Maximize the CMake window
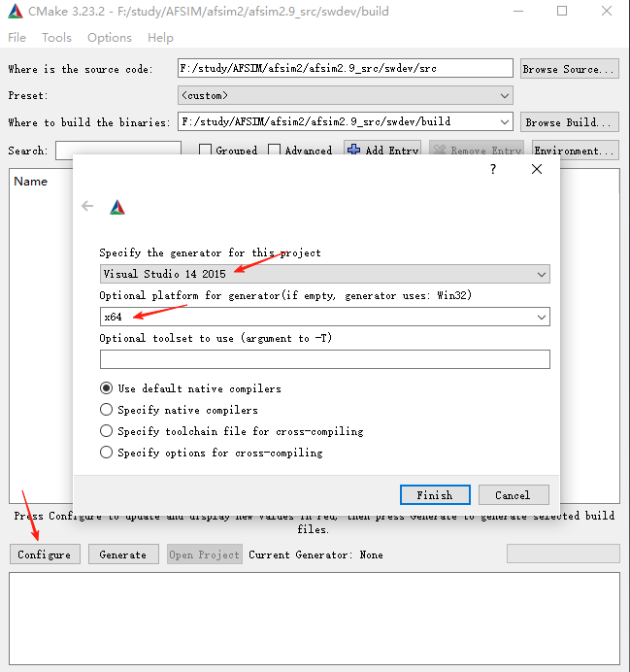The image size is (630, 672). click(x=562, y=11)
